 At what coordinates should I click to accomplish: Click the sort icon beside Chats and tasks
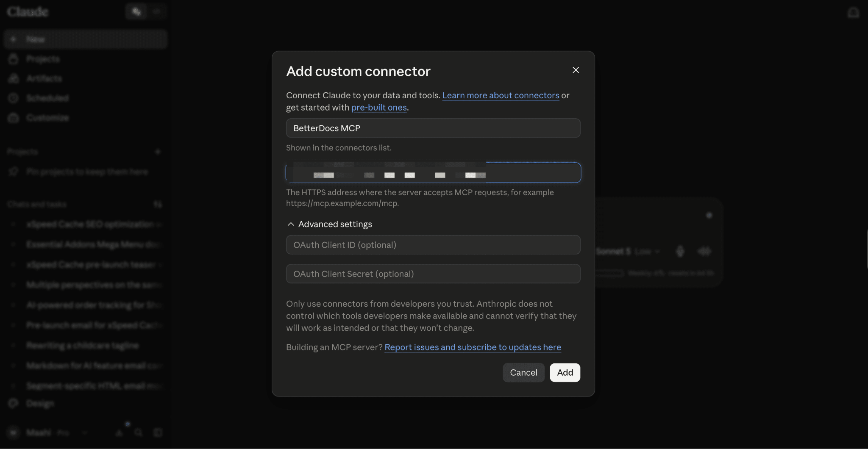click(158, 205)
